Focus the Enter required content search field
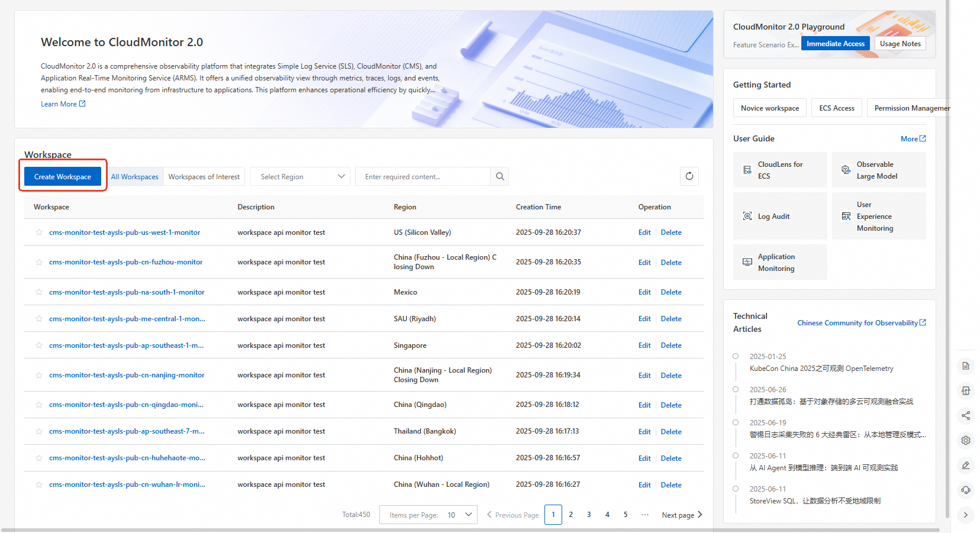Image resolution: width=980 pixels, height=533 pixels. point(423,176)
